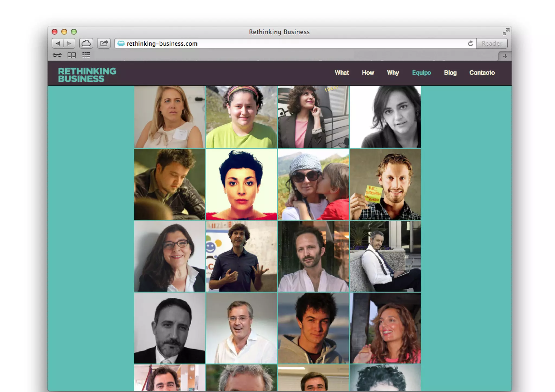Add a new tab with the plus button

point(505,56)
